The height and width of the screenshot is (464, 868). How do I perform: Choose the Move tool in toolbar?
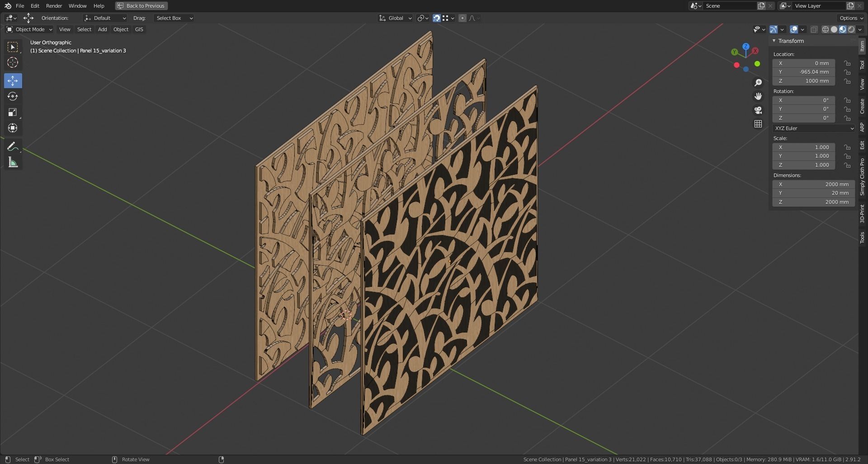click(13, 81)
